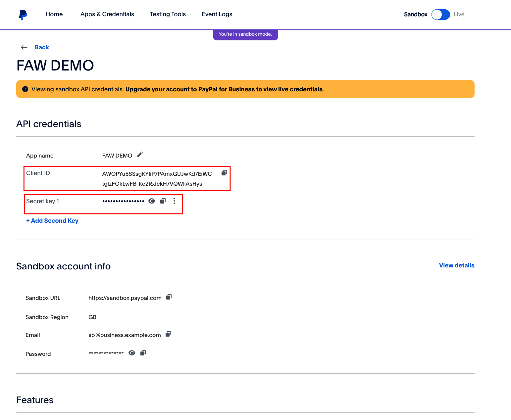This screenshot has width=511, height=420.
Task: Click the Add Second Key link
Action: pyautogui.click(x=52, y=221)
